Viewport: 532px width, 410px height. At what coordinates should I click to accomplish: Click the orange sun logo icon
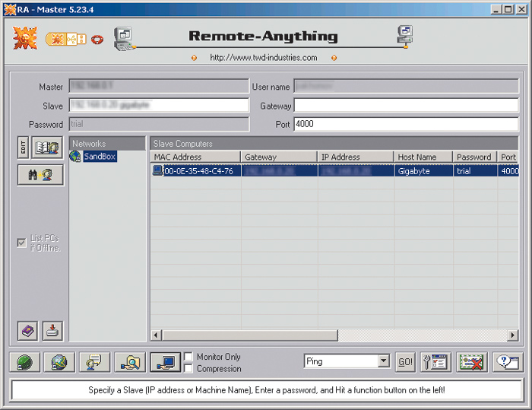(x=25, y=38)
